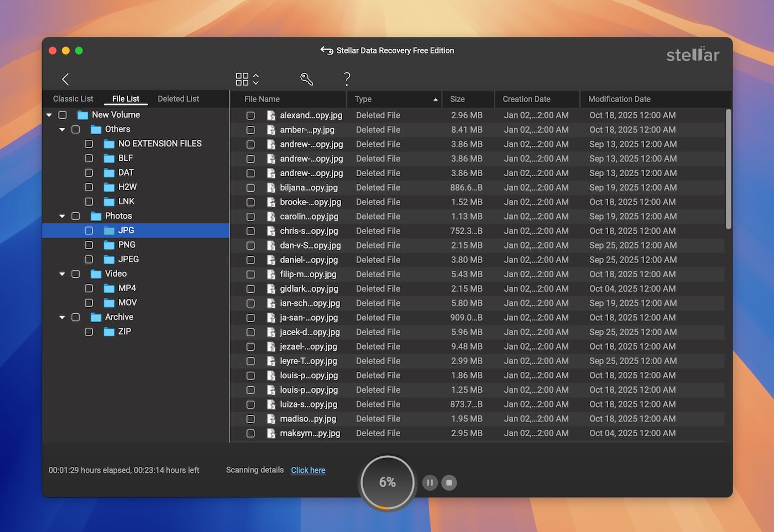Click file icon for brooke-...opy.jpg
The width and height of the screenshot is (774, 532).
point(271,202)
